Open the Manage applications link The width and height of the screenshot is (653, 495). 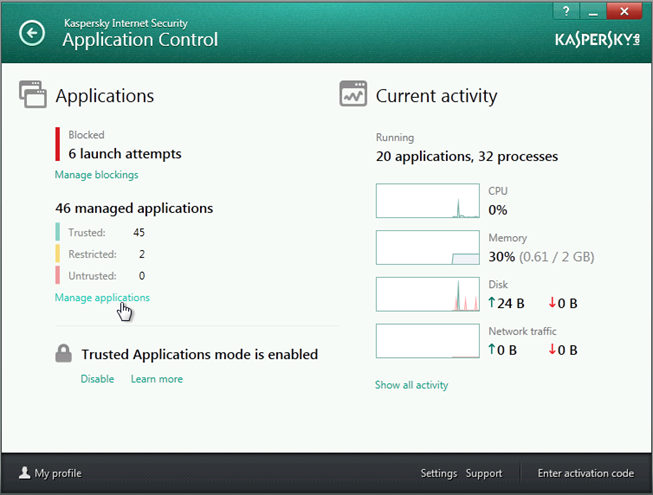pyautogui.click(x=102, y=298)
